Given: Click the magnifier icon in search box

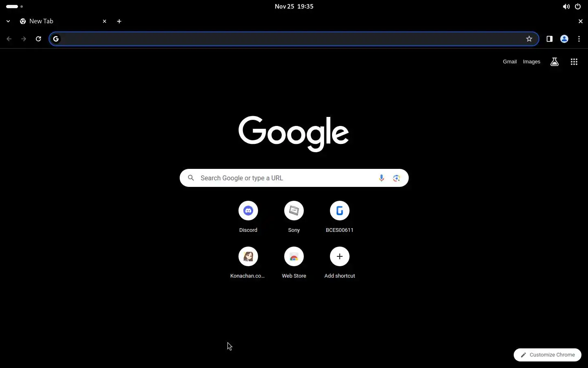Looking at the screenshot, I should [191, 178].
